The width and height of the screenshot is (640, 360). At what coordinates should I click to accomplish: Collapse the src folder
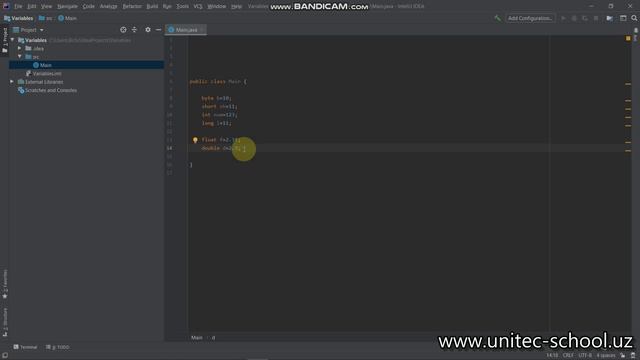pos(20,56)
